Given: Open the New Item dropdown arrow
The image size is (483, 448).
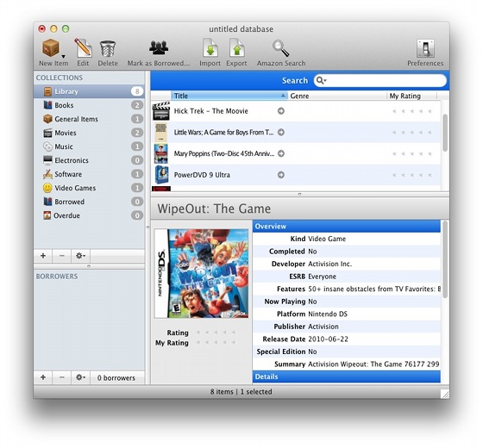Looking at the screenshot, I should coord(63,56).
